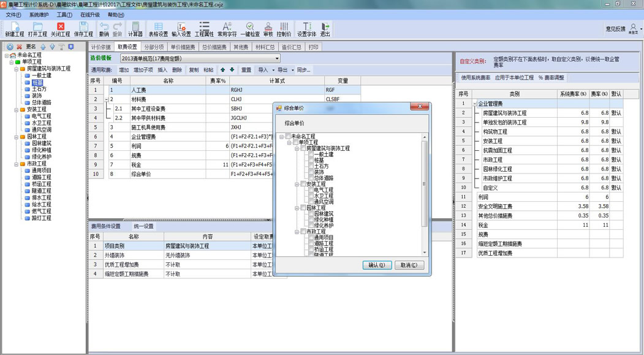Click the 保存工程 save icon
The width and height of the screenshot is (644, 355).
tap(83, 29)
